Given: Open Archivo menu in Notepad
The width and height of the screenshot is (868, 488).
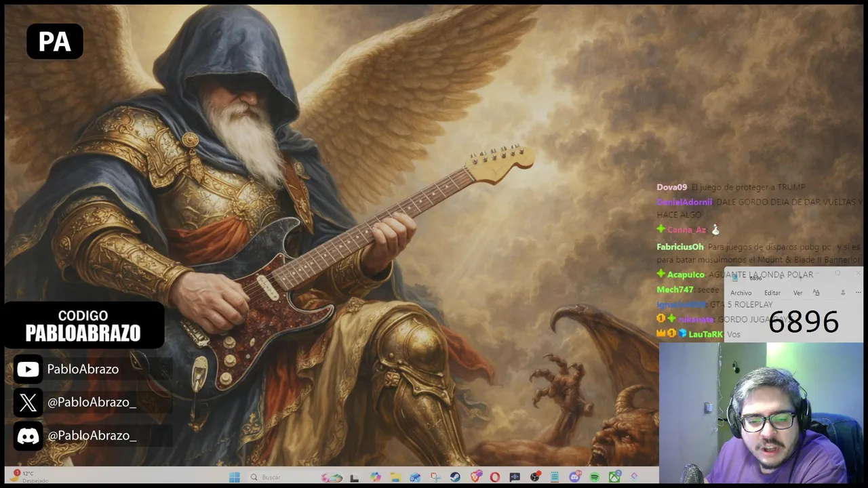Looking at the screenshot, I should (x=741, y=293).
